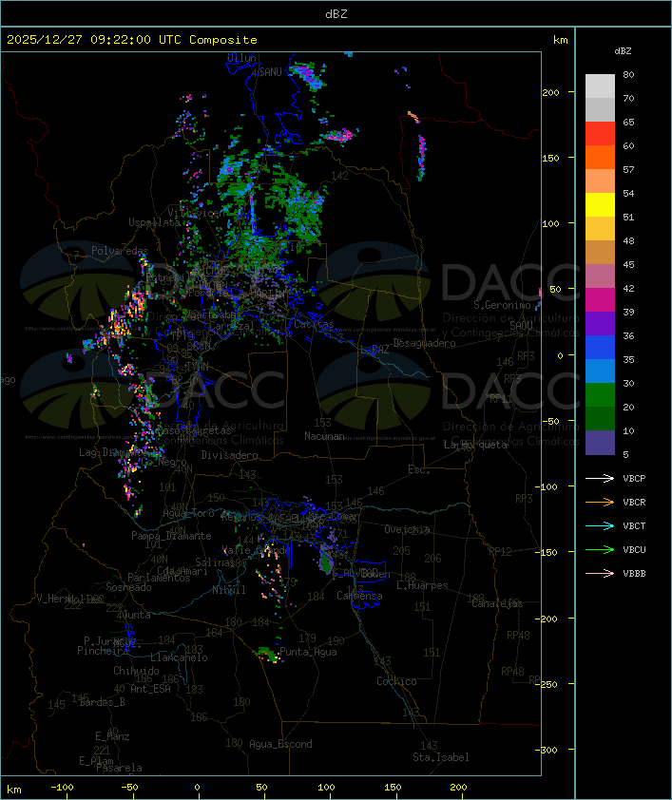Click the VBCP legend label
Screen dimensions: 672x800
[634, 478]
